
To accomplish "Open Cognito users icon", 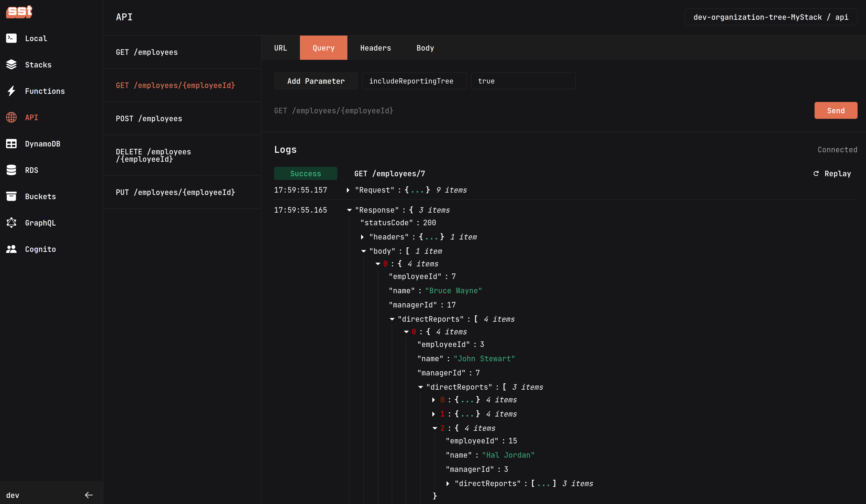I will point(11,249).
